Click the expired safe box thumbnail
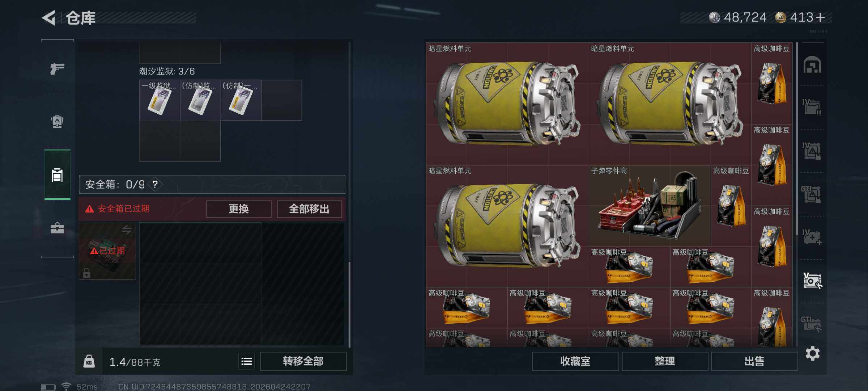 point(107,251)
